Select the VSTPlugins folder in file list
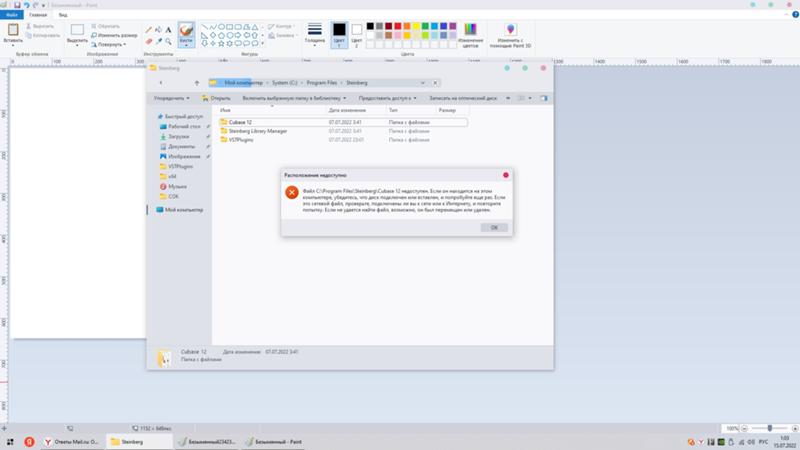Image resolution: width=800 pixels, height=450 pixels. click(240, 140)
